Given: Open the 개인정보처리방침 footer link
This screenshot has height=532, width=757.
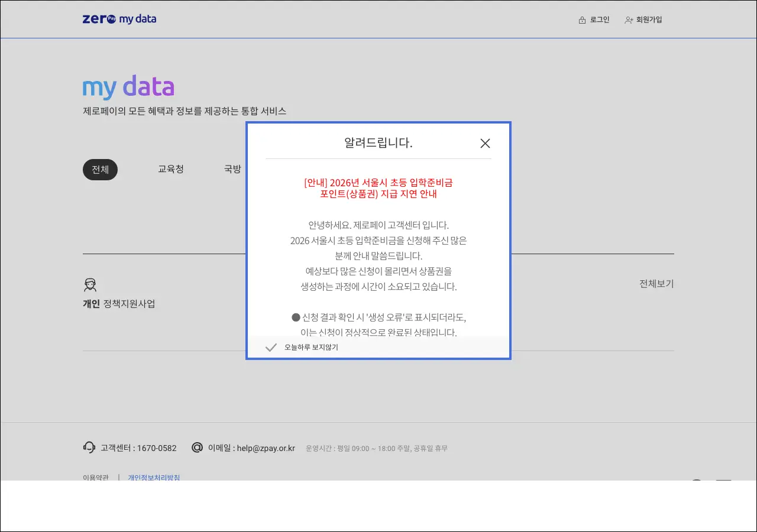Looking at the screenshot, I should coord(154,477).
